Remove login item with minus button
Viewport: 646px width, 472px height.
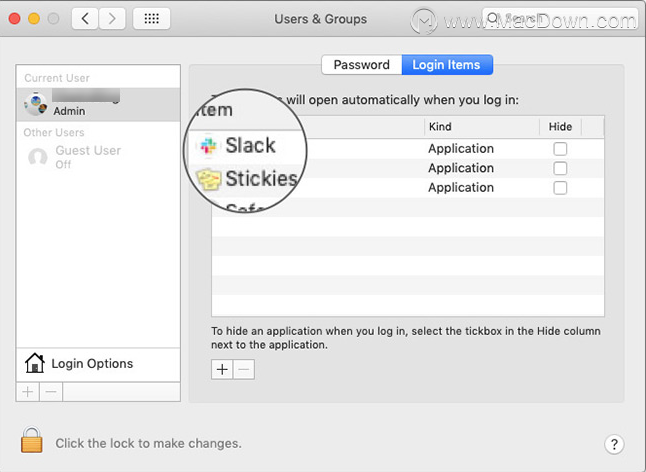244,369
